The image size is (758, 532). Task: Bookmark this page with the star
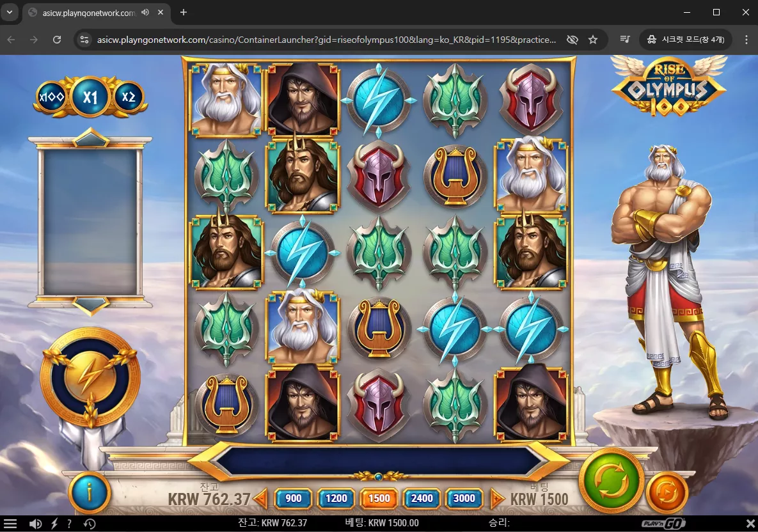pyautogui.click(x=593, y=40)
